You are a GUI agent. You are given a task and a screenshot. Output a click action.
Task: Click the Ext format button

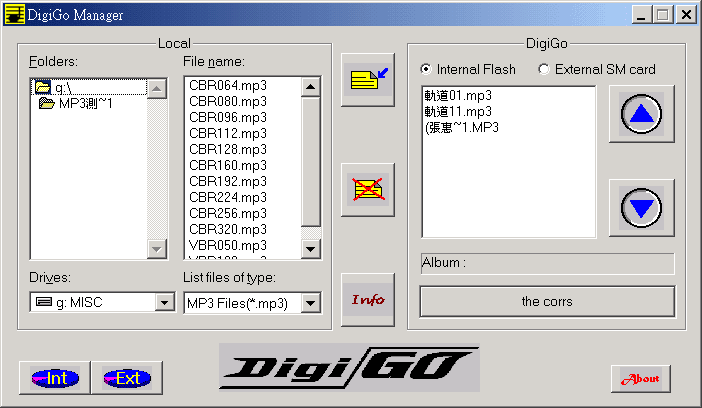[127, 378]
